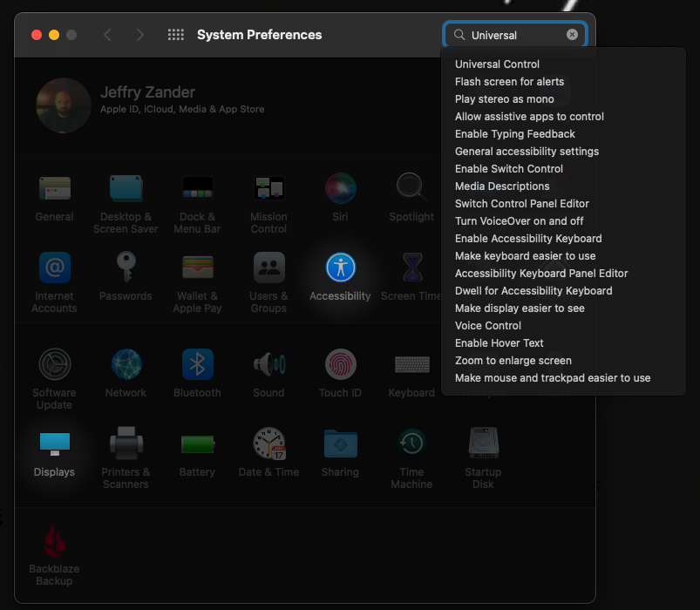This screenshot has width=700, height=610.
Task: Show all preferences grid button
Action: click(x=176, y=35)
